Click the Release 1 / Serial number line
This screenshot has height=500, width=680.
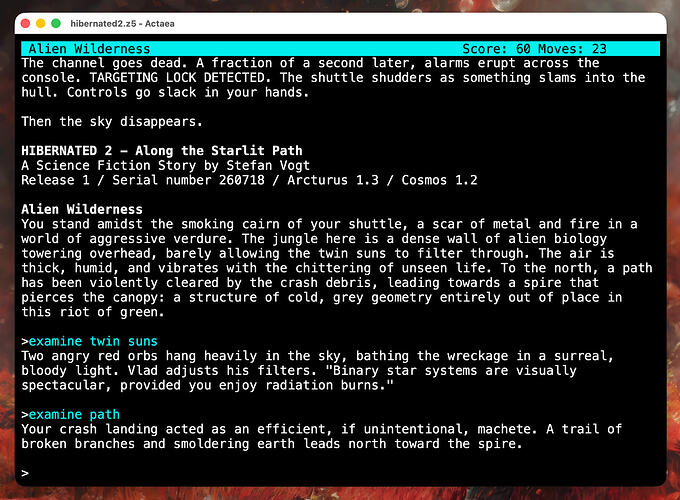point(249,180)
